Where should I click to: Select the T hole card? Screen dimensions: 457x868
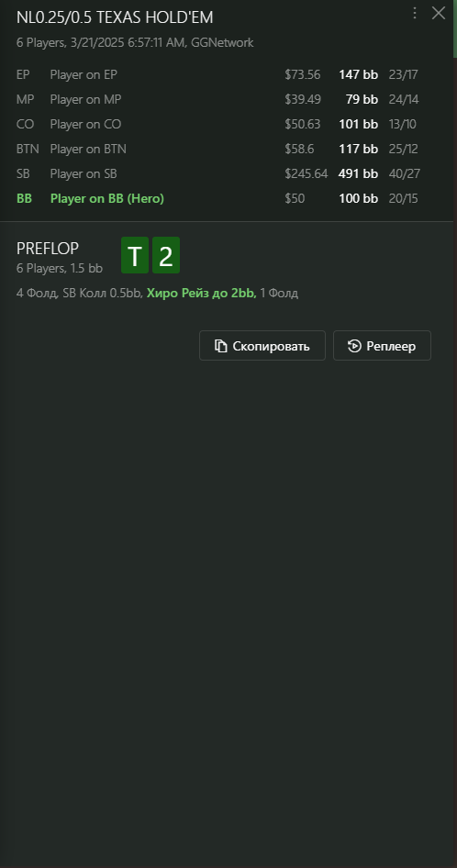pyautogui.click(x=135, y=255)
